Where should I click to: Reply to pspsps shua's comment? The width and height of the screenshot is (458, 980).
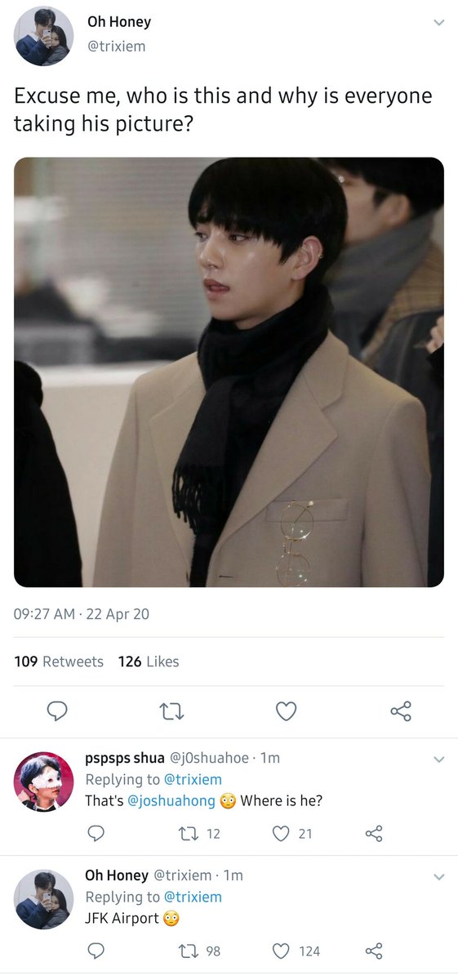(96, 834)
